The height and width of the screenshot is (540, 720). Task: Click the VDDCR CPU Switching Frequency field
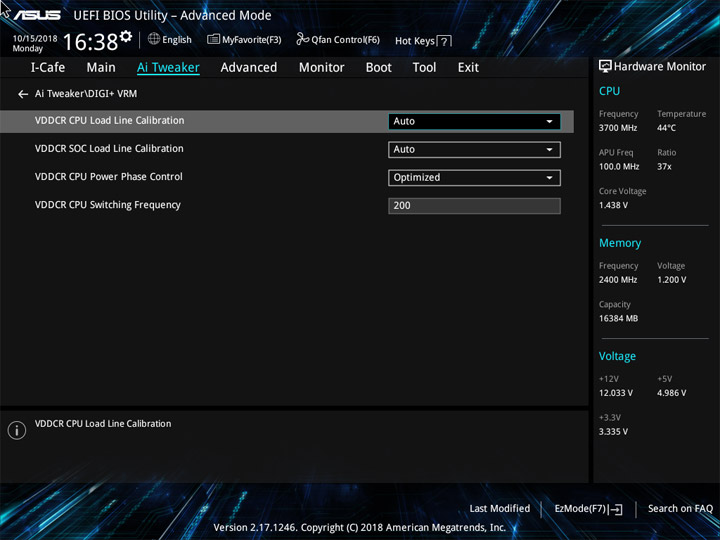(474, 206)
